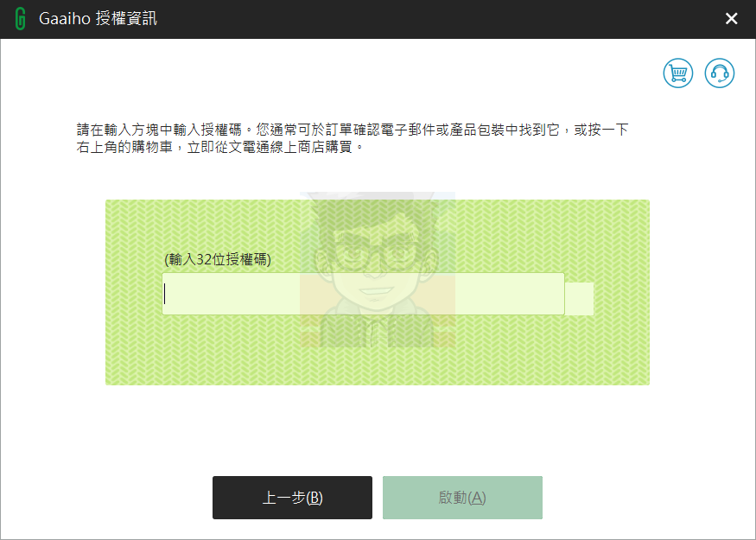The image size is (756, 540).
Task: Go back with the 上一步(B) button
Action: point(292,498)
